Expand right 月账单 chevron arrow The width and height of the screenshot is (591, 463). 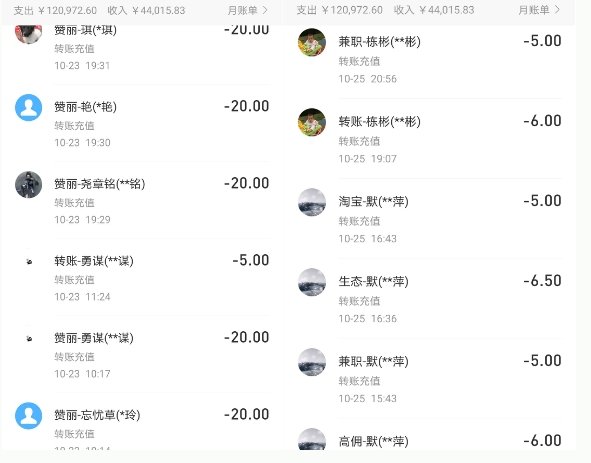[557, 10]
